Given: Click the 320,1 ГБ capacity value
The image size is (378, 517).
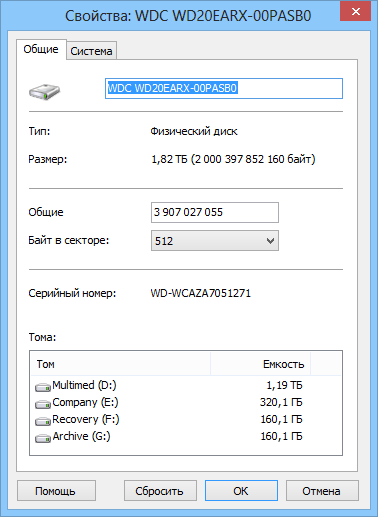Looking at the screenshot, I should click(281, 403).
